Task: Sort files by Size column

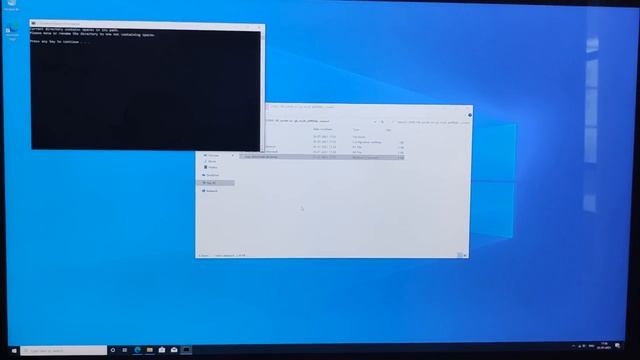Action: click(389, 130)
